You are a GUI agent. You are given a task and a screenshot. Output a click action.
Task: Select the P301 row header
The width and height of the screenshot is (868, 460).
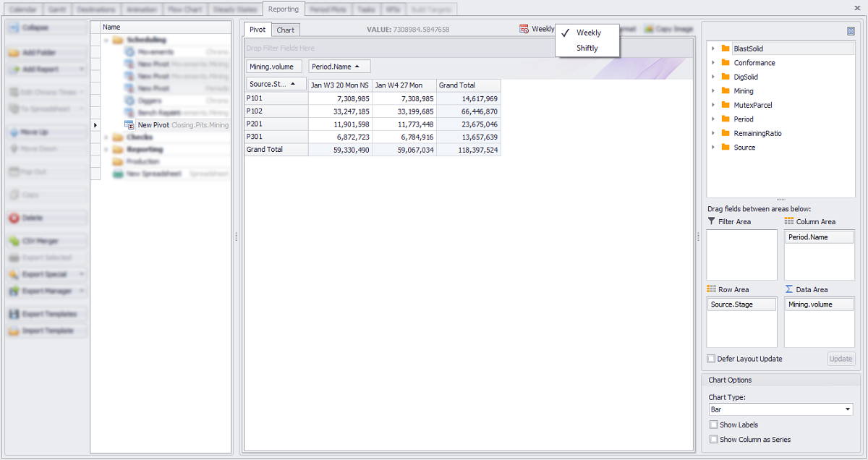pos(276,137)
